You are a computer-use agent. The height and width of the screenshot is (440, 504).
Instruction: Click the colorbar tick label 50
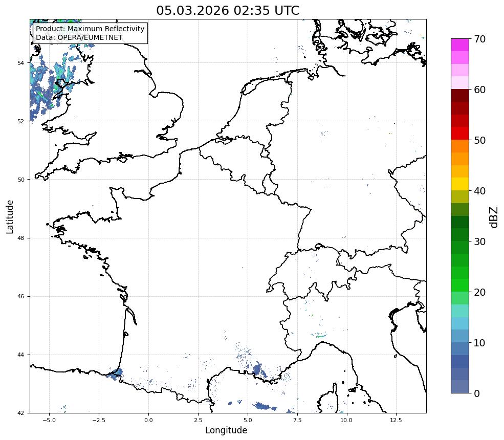(x=479, y=141)
